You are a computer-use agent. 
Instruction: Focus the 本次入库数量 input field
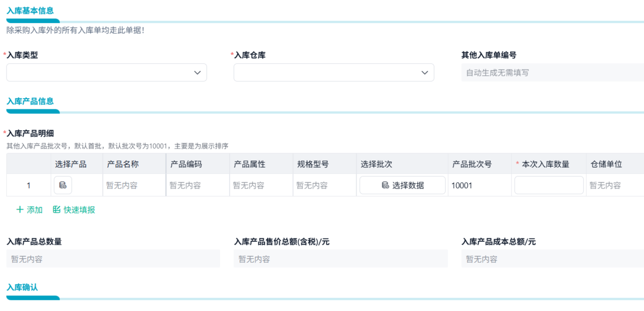pos(548,186)
